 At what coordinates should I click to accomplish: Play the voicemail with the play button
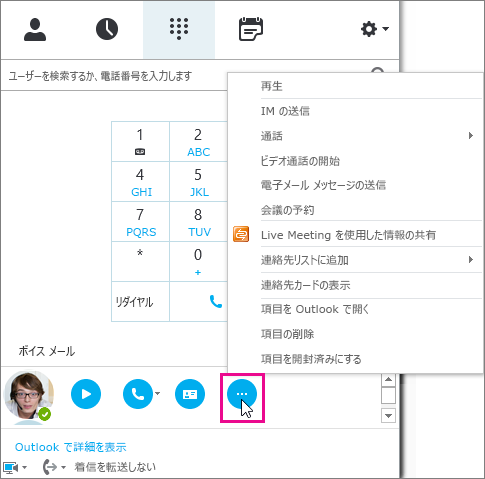tap(86, 394)
